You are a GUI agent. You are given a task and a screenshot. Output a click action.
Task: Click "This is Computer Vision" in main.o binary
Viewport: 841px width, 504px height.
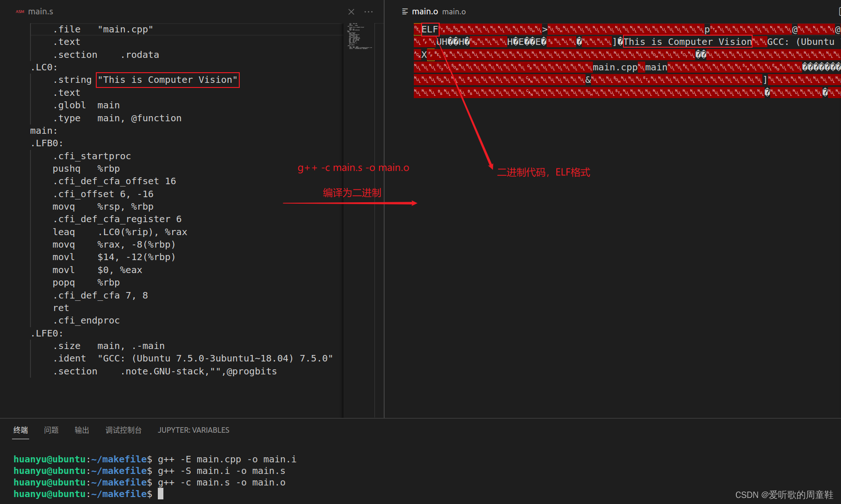[x=687, y=42]
